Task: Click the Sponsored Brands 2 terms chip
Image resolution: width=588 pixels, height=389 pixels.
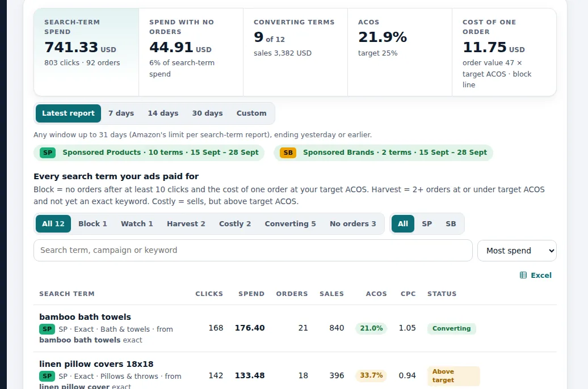Action: [x=383, y=153]
